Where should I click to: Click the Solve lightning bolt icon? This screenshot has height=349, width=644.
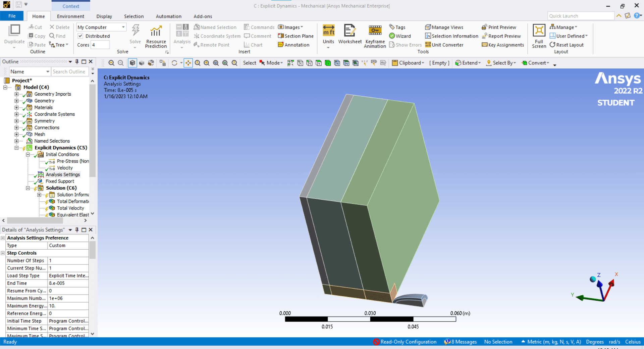click(x=136, y=31)
